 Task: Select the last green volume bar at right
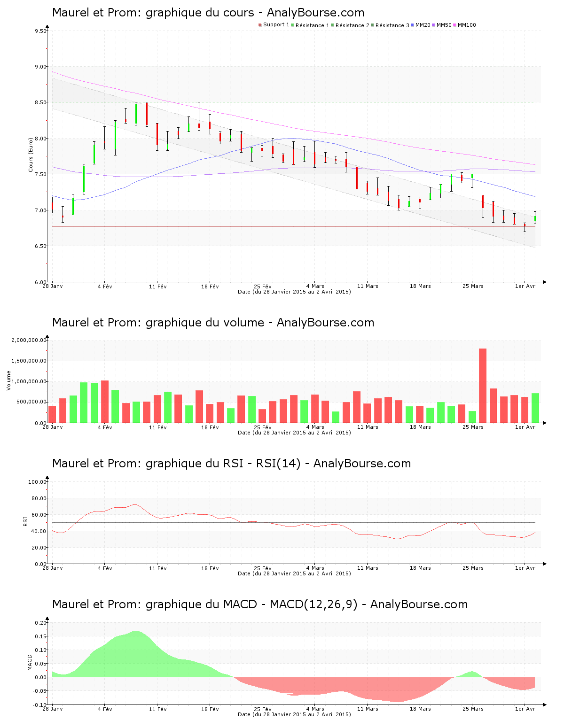[x=535, y=408]
